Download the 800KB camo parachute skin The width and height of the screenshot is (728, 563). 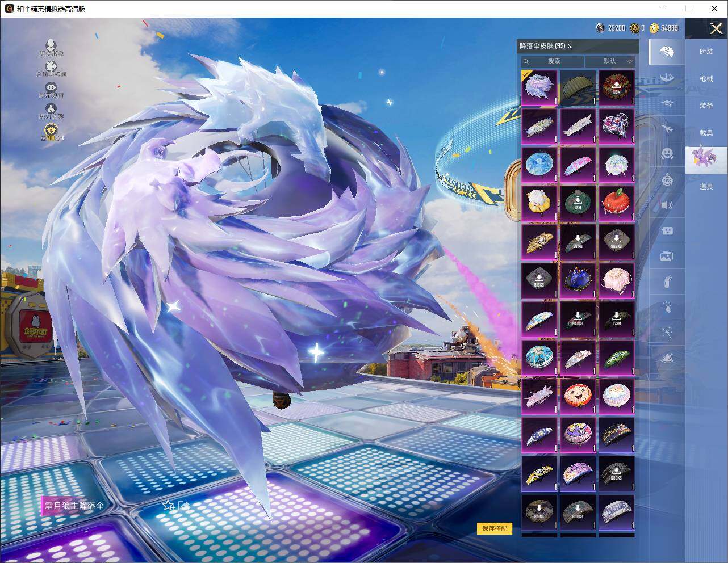(578, 512)
